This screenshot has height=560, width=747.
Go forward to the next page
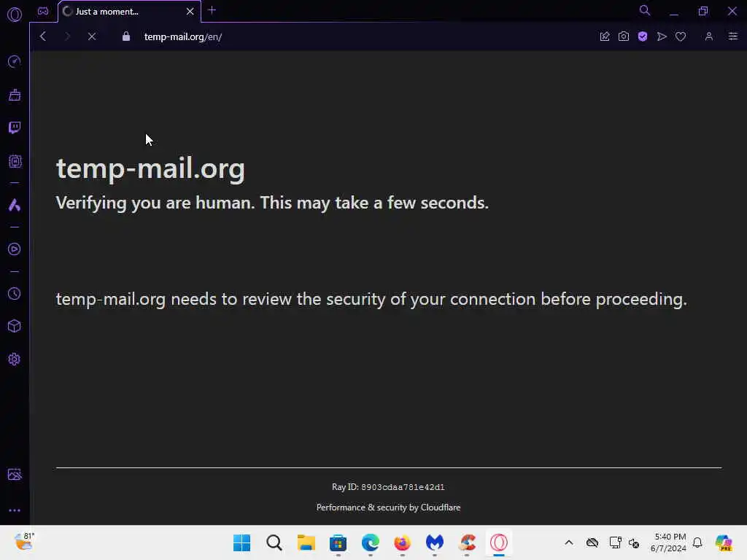pyautogui.click(x=67, y=36)
